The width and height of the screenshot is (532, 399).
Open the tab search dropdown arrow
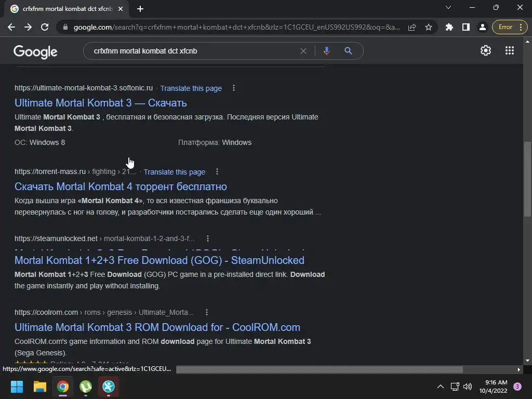448,7
